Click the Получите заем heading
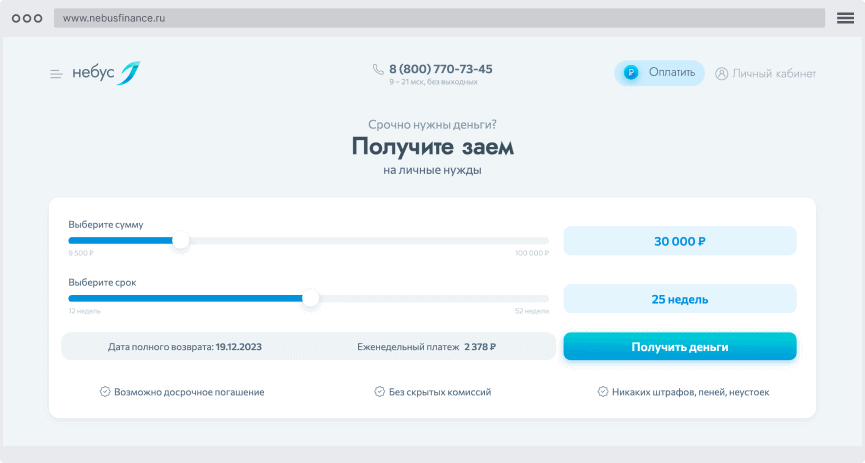This screenshot has height=463, width=865. 433,147
